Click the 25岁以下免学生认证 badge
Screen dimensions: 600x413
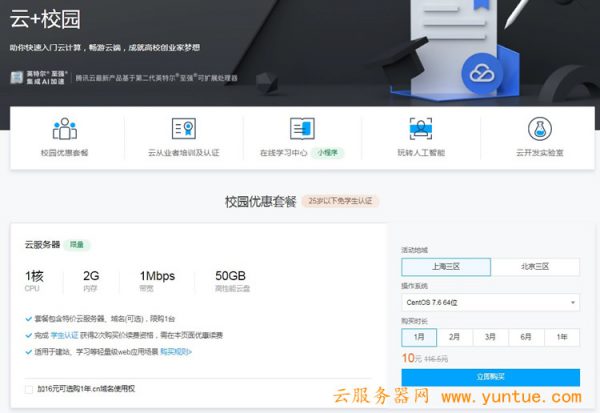339,201
